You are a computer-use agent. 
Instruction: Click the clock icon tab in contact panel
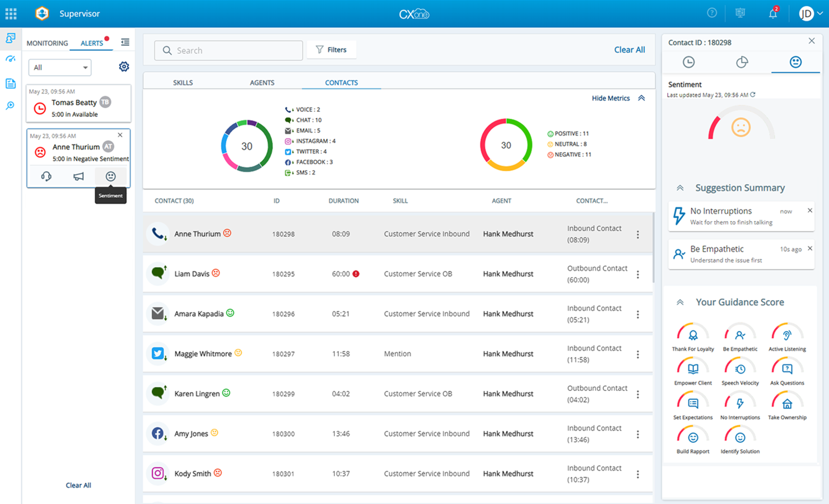coord(688,62)
